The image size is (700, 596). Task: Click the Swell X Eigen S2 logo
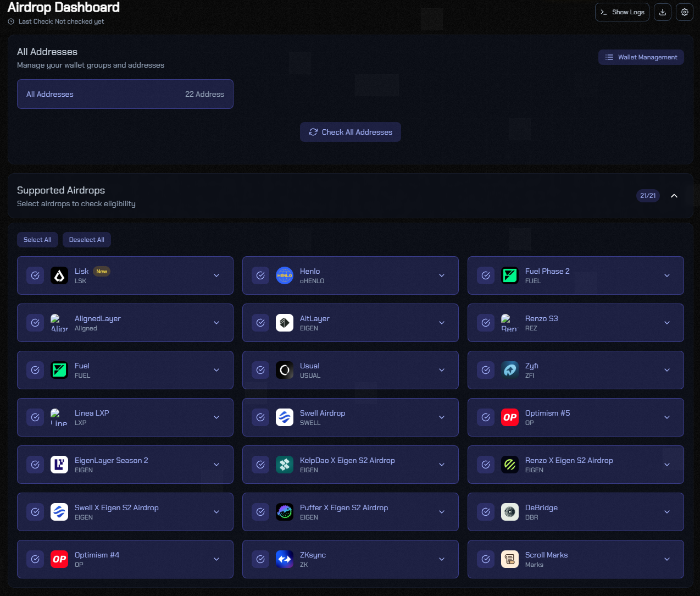(x=59, y=512)
